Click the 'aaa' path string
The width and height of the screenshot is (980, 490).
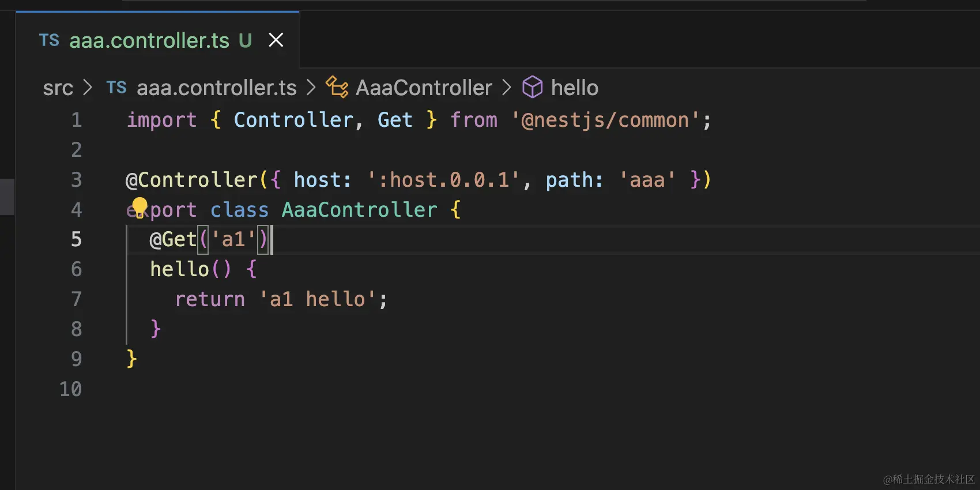pos(647,180)
